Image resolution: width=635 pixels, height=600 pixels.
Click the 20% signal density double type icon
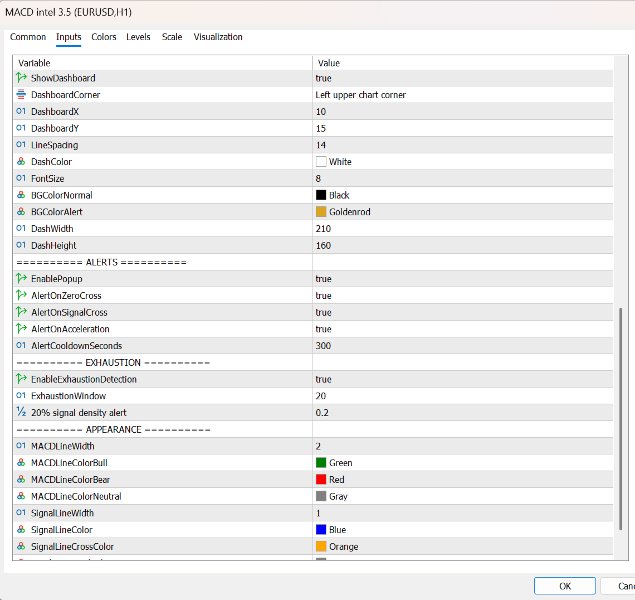(x=21, y=412)
